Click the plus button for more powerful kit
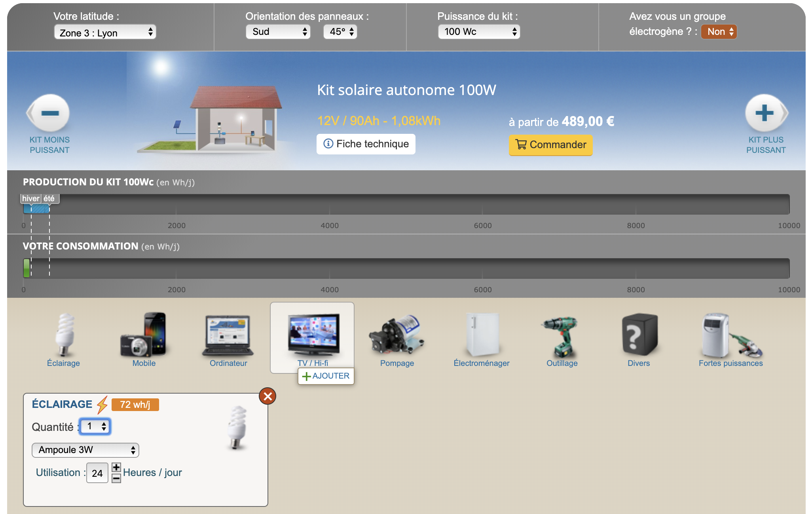This screenshot has height=514, width=812. (765, 113)
